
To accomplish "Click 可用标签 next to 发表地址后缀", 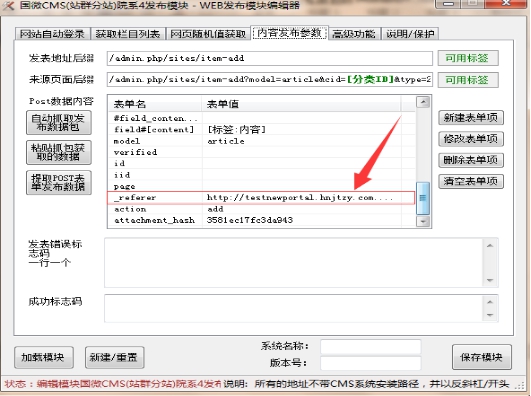I will [468, 58].
